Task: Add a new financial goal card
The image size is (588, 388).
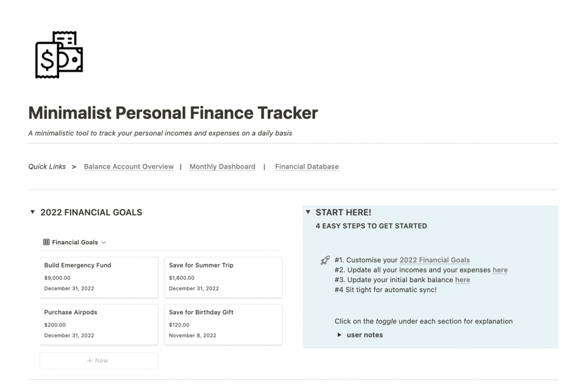Action: tap(98, 360)
